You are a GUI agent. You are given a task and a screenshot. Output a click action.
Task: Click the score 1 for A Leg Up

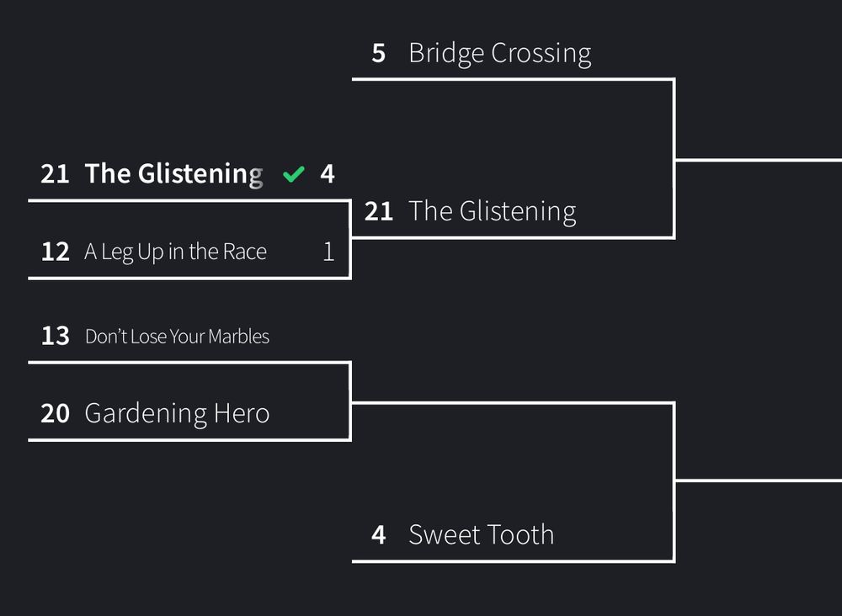coord(328,252)
